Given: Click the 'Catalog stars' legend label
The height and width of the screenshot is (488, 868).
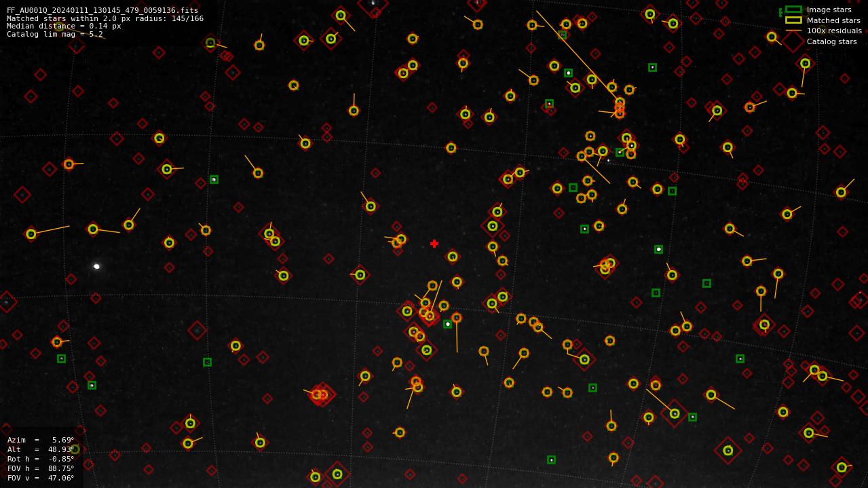Looking at the screenshot, I should [x=831, y=41].
